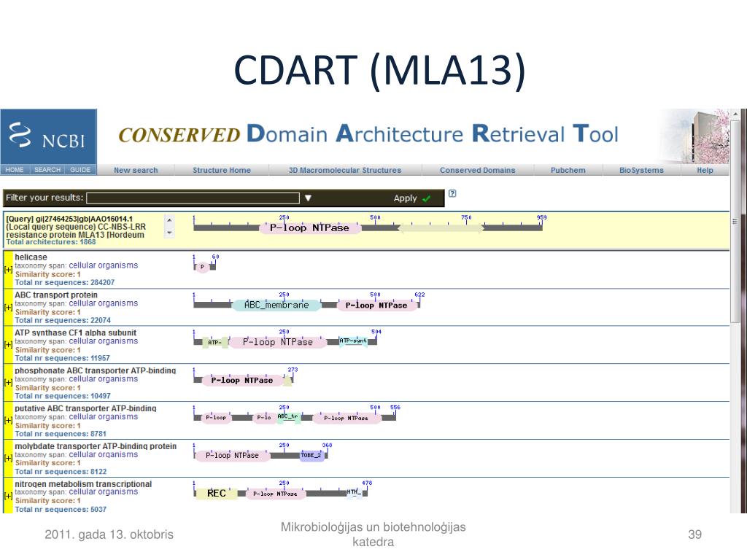Expand the ATP synthase CF1 alpha subunit row
This screenshot has height=560, width=747.
point(8,345)
